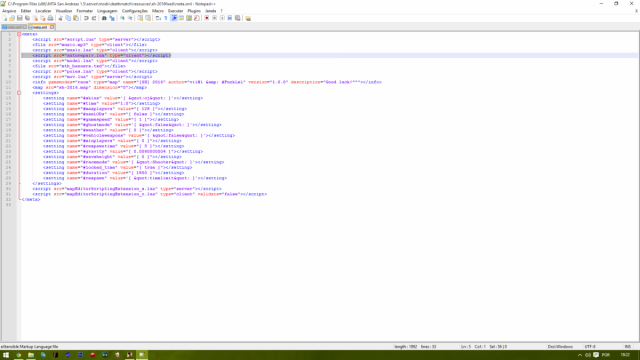Viewport: 640px width, 360px height.
Task: Open the Janela menu
Action: click(210, 11)
